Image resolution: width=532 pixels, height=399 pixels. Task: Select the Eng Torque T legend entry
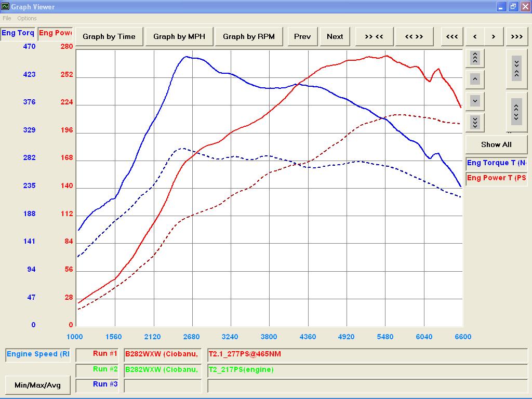496,163
